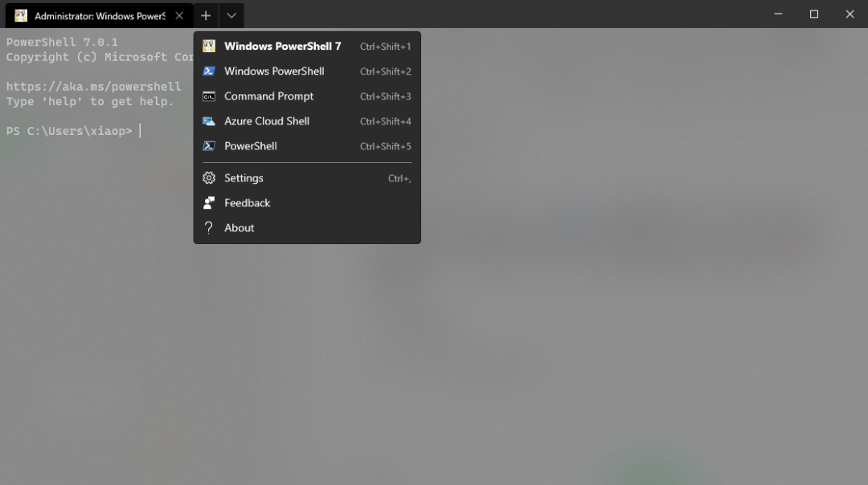This screenshot has width=868, height=485.
Task: Click the PS C:\Users\xiaop> prompt line
Action: pyautogui.click(x=69, y=131)
